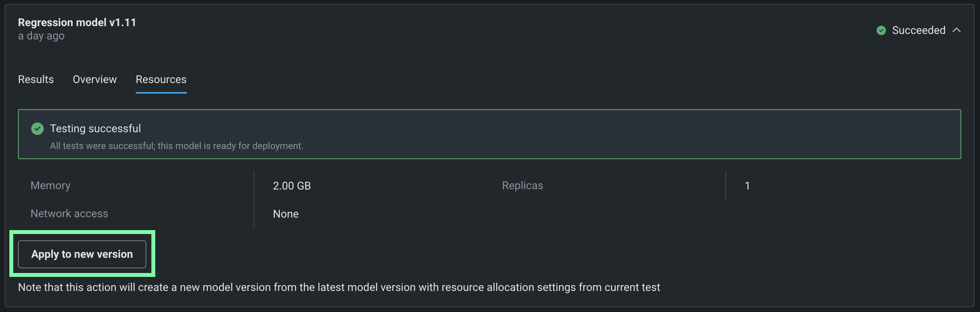Click the Replicas label
This screenshot has width=980, height=312.
[x=522, y=186]
